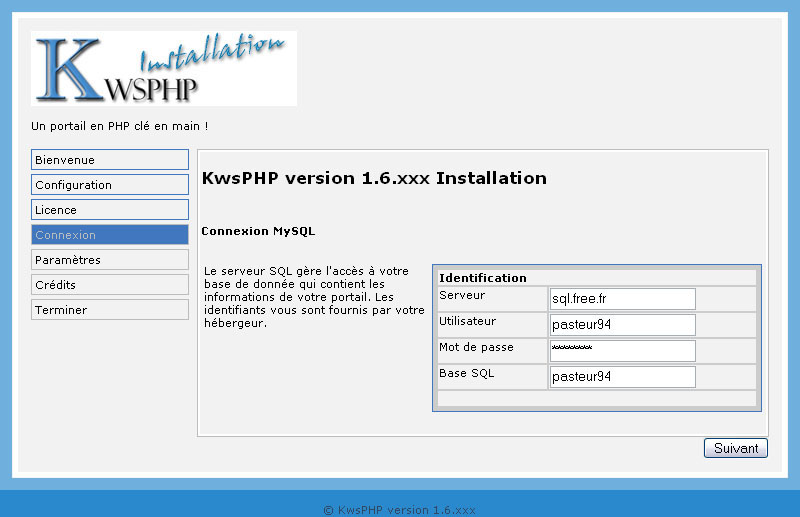Click the 'Base SQL' label
The height and width of the screenshot is (517, 800).
tap(467, 373)
